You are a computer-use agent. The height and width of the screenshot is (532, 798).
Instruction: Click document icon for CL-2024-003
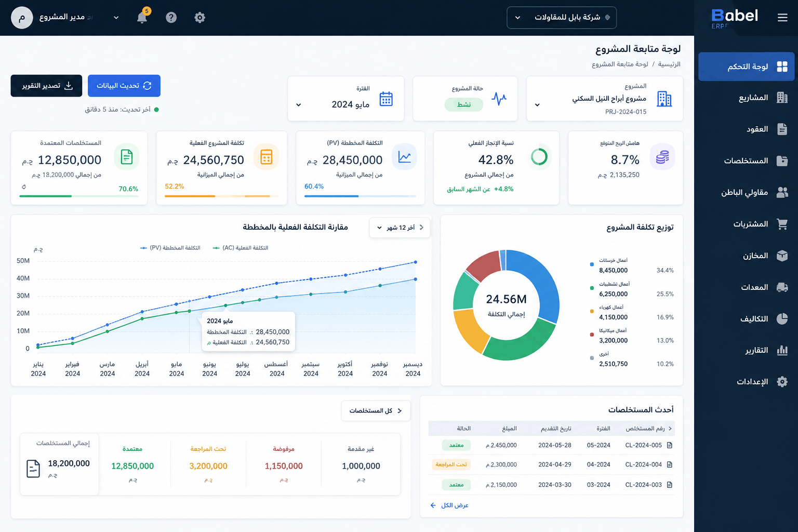click(670, 485)
